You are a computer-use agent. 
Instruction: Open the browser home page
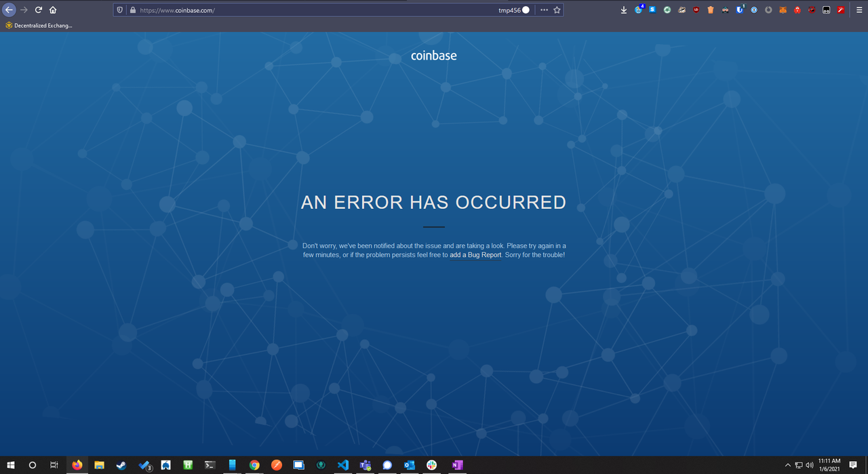click(x=53, y=10)
